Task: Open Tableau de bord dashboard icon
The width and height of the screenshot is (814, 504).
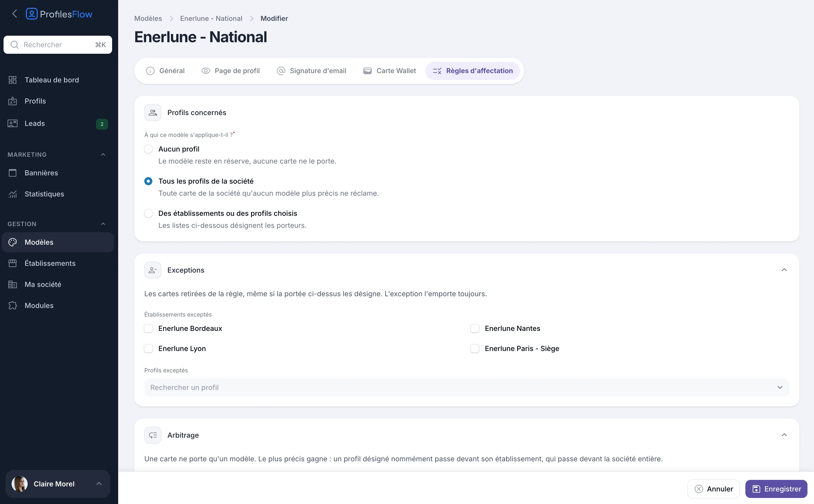Action: [13, 80]
